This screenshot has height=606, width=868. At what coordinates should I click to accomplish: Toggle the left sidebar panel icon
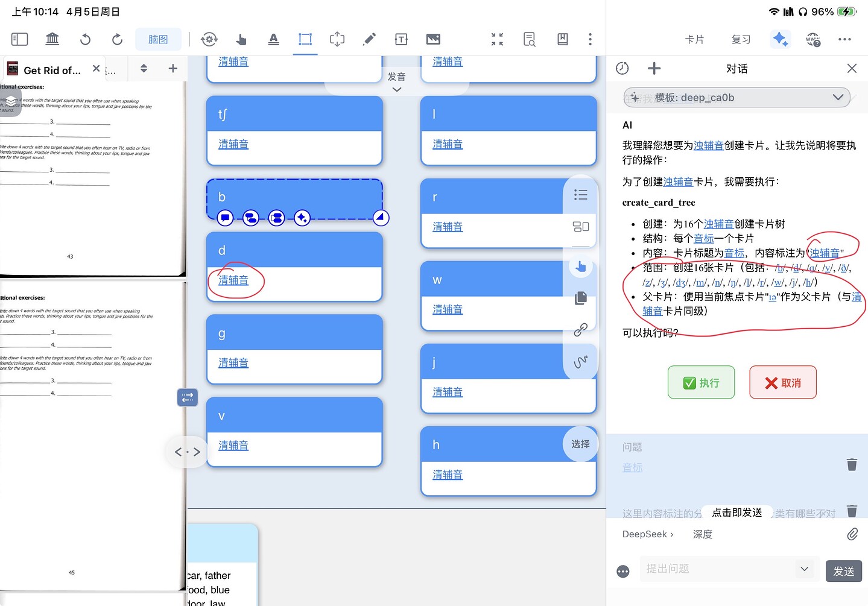pos(19,39)
